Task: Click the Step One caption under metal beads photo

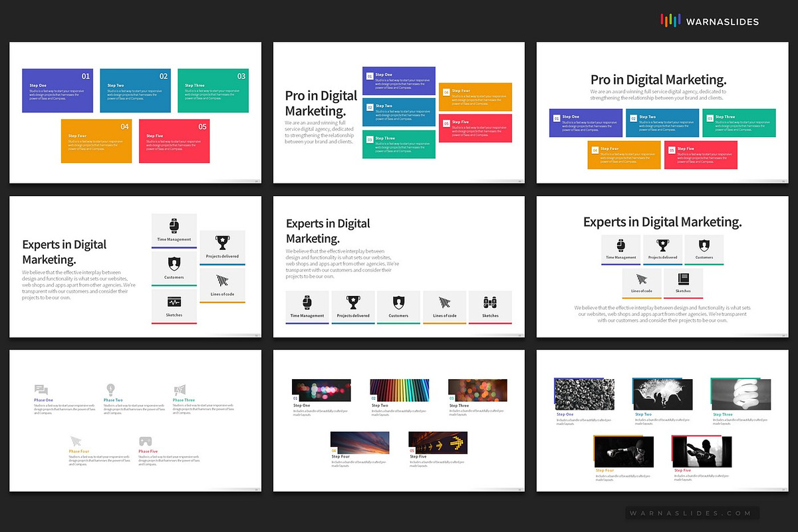Action: click(565, 414)
